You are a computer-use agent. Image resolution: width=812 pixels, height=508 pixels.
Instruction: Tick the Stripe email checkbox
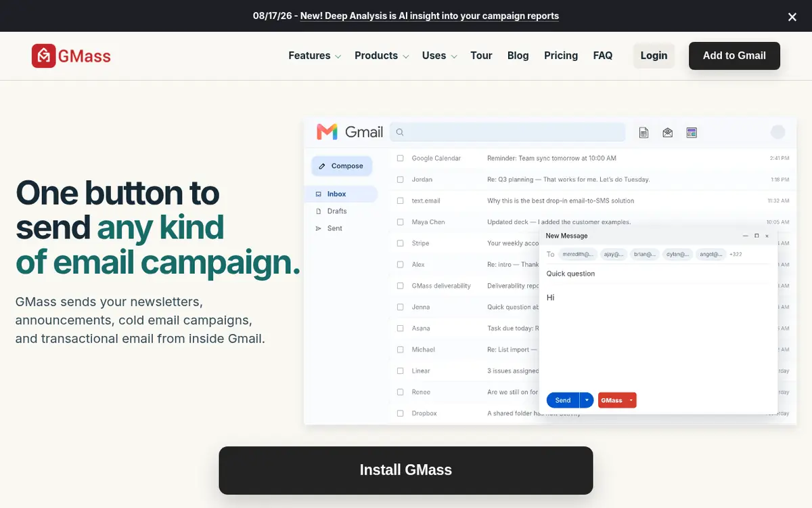point(400,243)
